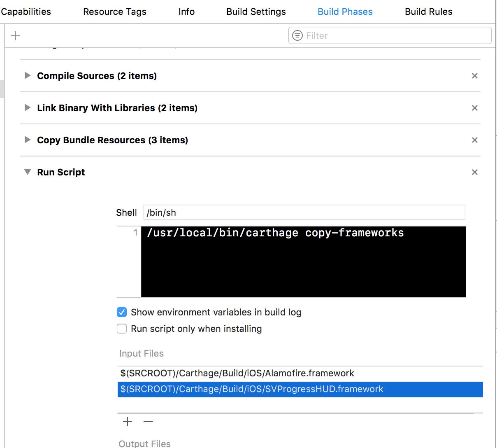Remove the selected input file
The height and width of the screenshot is (448, 497).
(x=148, y=422)
